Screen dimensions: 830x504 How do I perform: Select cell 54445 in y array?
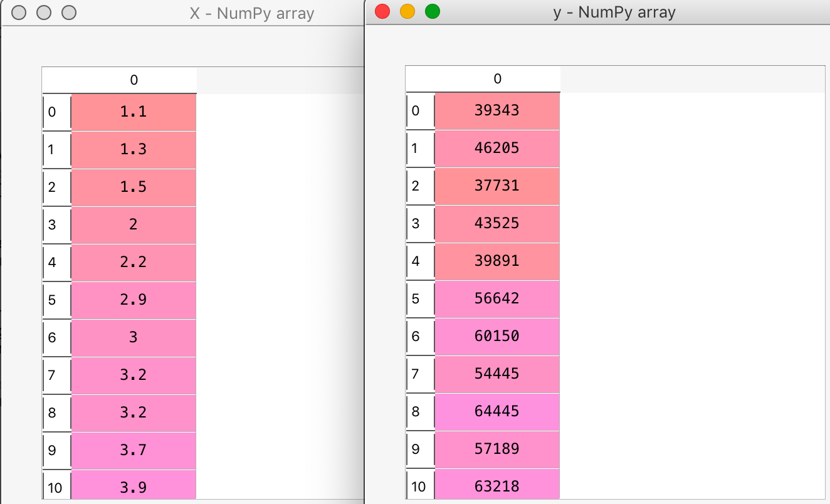497,374
